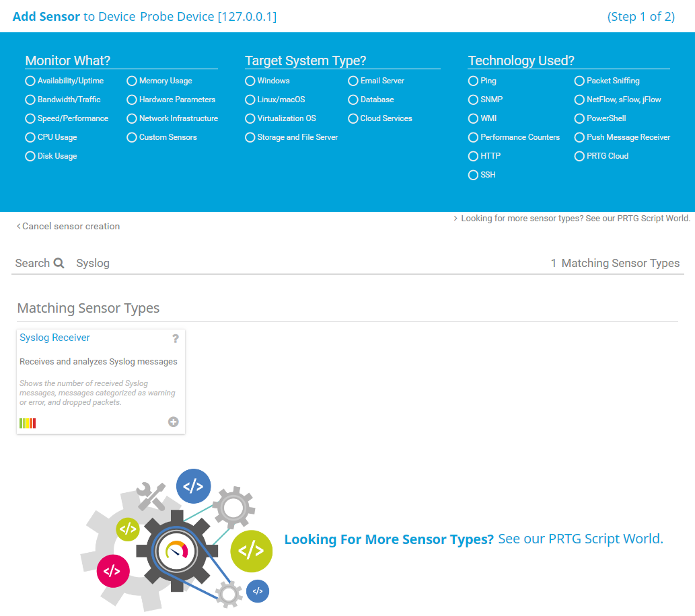Viewport: 695px width, 616px height.
Task: Cancel sensor creation
Action: [69, 227]
